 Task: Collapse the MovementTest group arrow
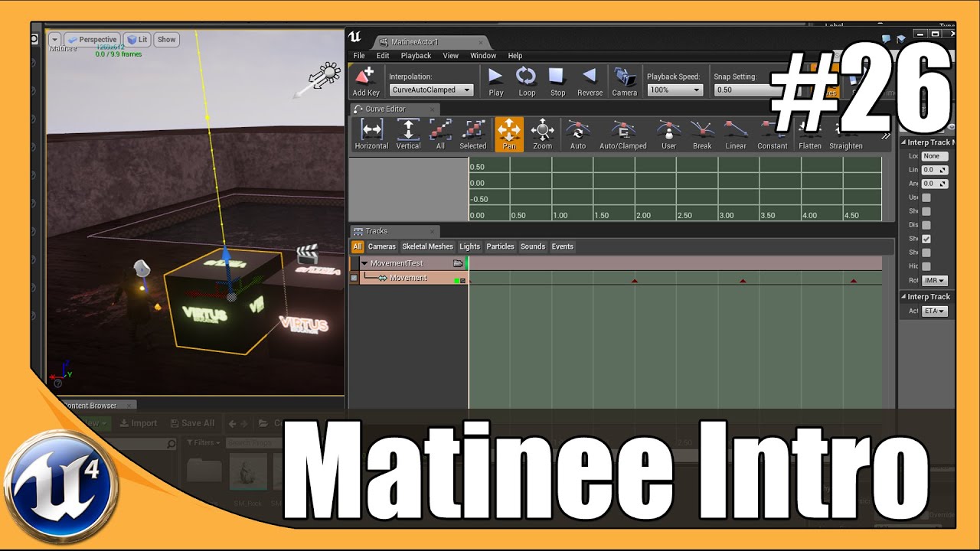[364, 263]
